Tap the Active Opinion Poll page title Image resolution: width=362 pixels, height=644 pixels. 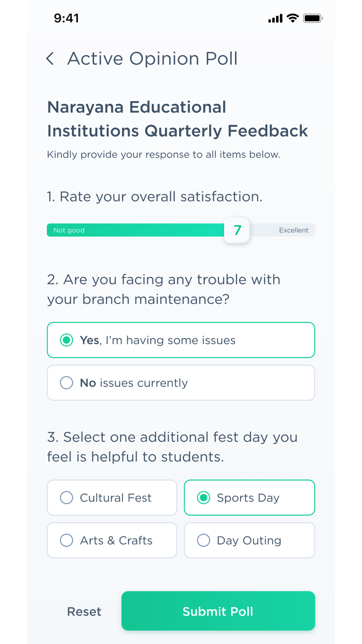click(153, 59)
